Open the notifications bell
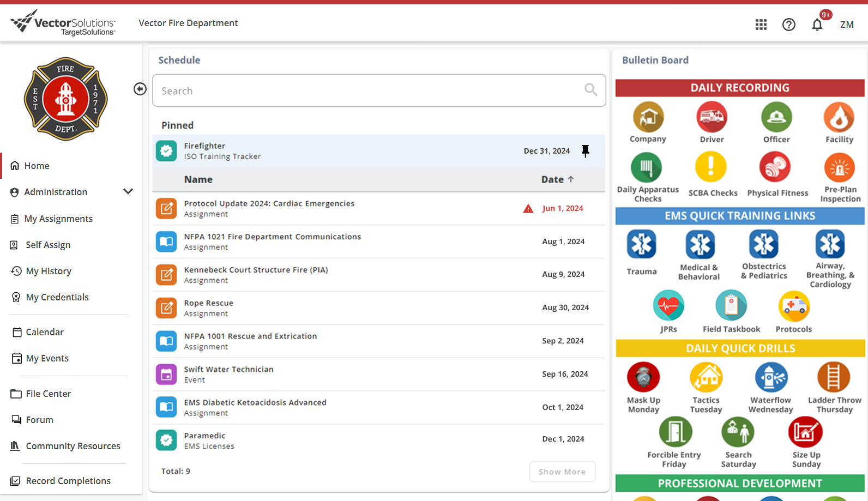The width and height of the screenshot is (868, 501). pyautogui.click(x=817, y=25)
